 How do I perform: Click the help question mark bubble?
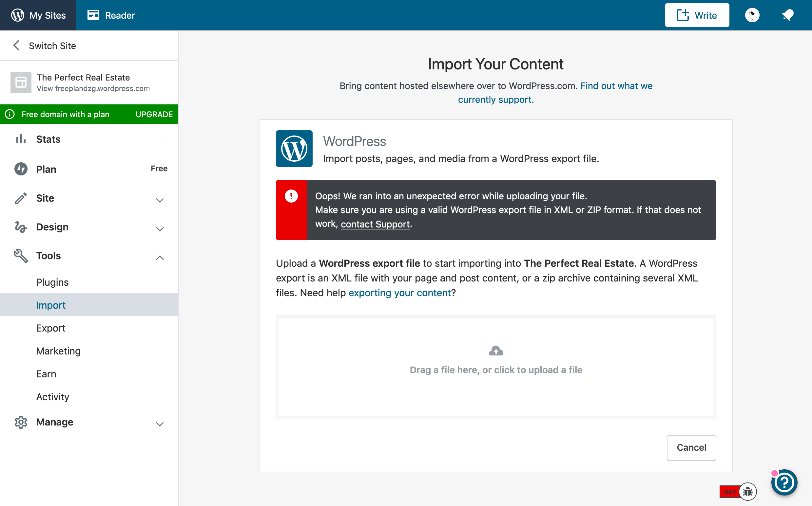pos(784,482)
